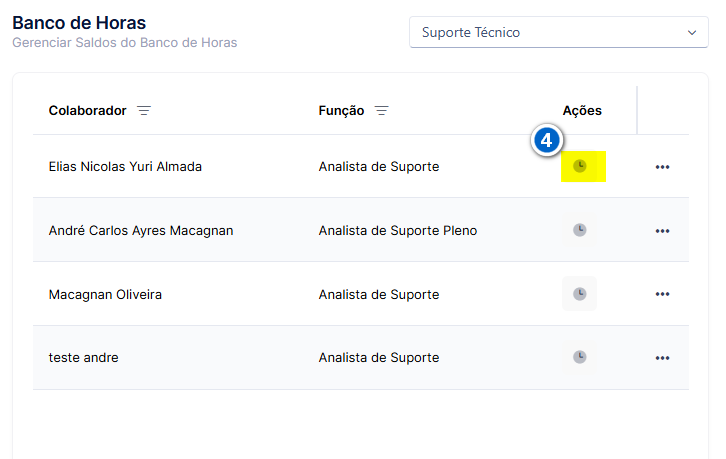726x459 pixels.
Task: Filter by Colaborador column icon
Action: click(144, 111)
